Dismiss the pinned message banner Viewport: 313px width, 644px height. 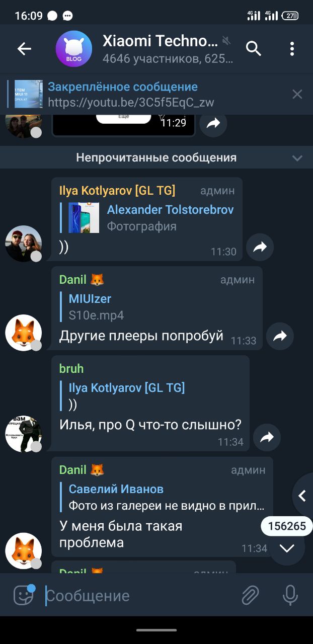click(x=297, y=94)
